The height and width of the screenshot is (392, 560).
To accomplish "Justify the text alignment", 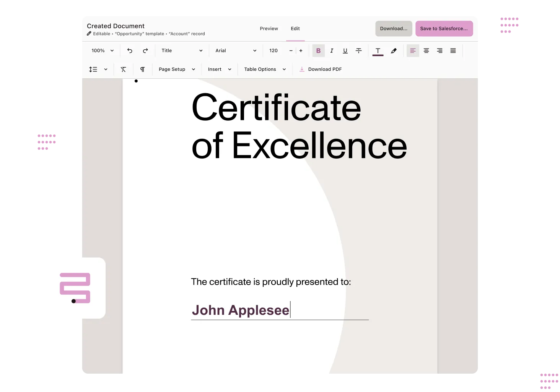I will coord(453,51).
